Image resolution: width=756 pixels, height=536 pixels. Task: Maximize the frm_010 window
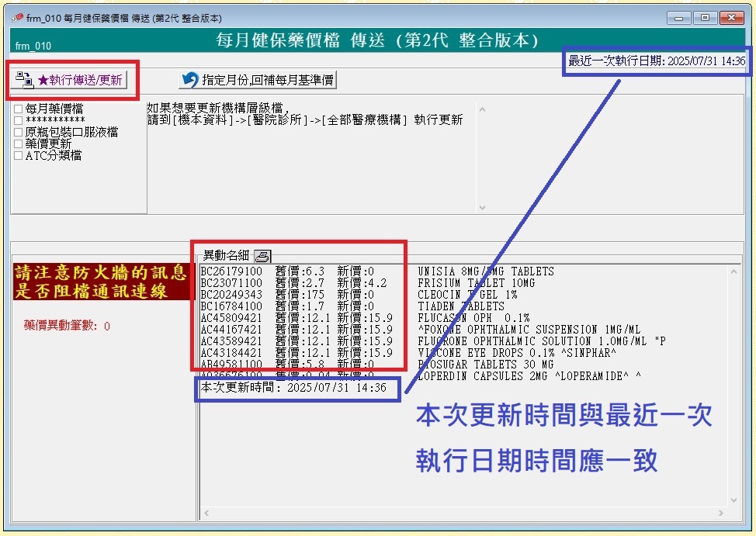pyautogui.click(x=705, y=18)
